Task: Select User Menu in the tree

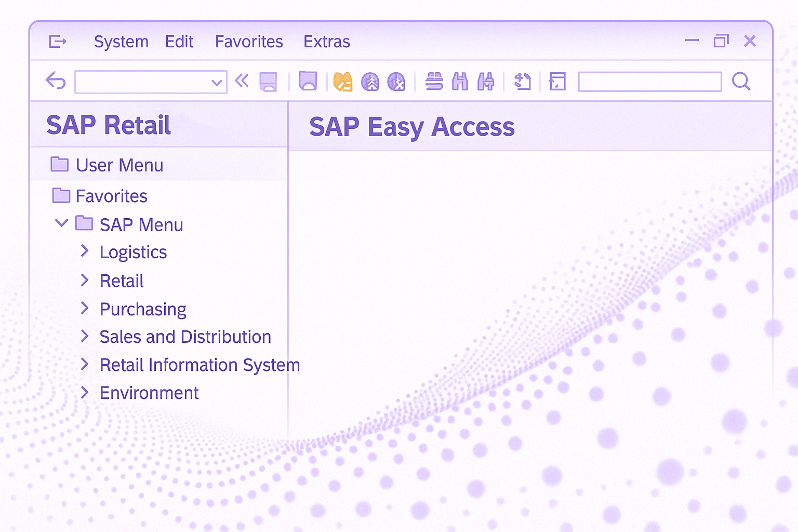Action: pos(119,165)
